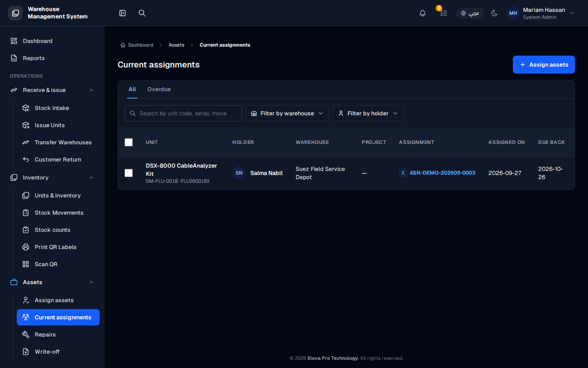Open assignment ASN-DEMO-202609-0003 link

pos(442,173)
